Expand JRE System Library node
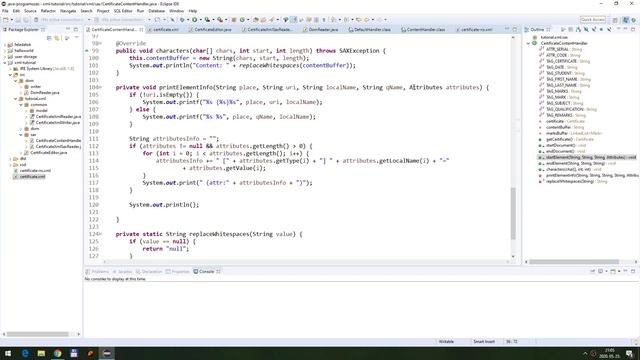 click(10, 69)
